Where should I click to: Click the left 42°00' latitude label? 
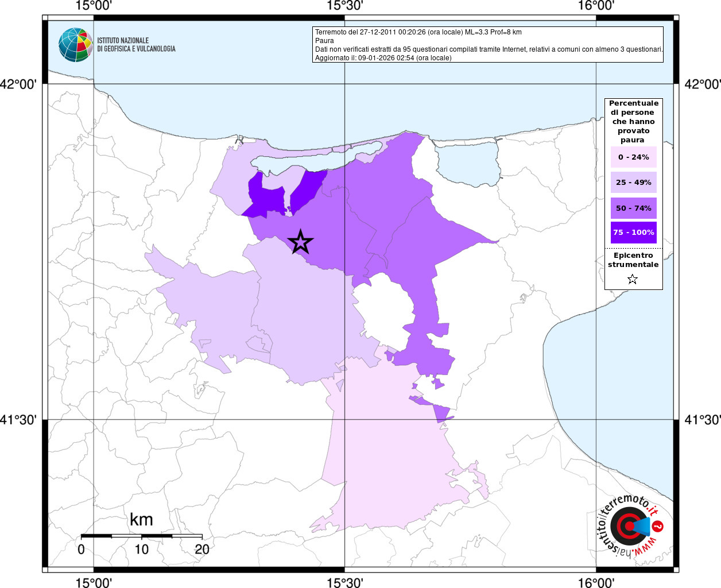pos(18,84)
